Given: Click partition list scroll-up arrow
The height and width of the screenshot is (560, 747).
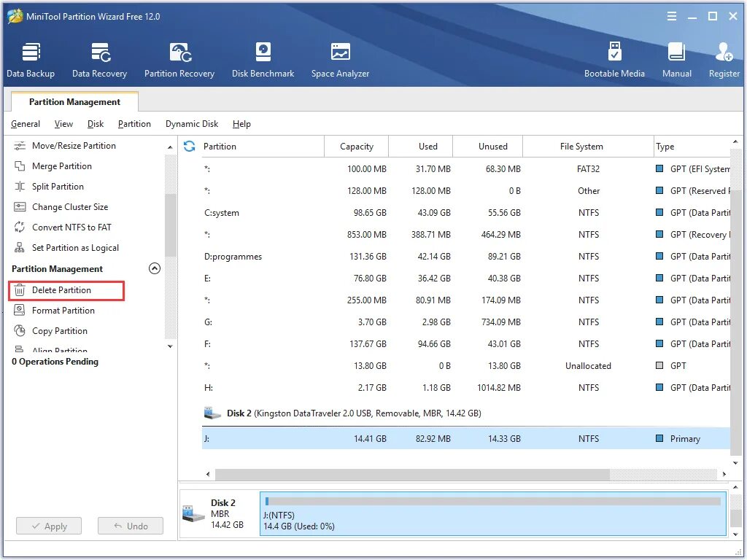Looking at the screenshot, I should coord(735,142).
